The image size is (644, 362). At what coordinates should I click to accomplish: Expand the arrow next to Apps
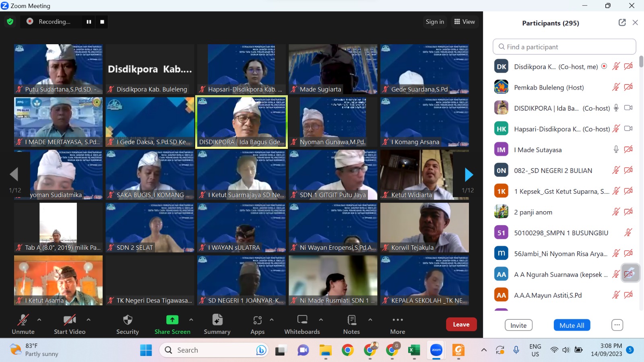click(x=272, y=320)
